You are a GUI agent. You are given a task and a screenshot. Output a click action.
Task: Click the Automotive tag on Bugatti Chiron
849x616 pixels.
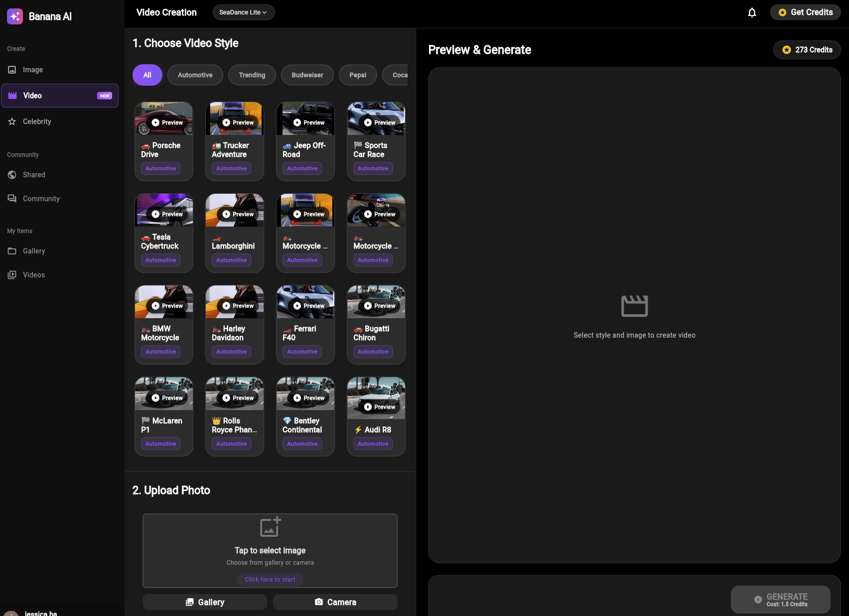pos(373,352)
